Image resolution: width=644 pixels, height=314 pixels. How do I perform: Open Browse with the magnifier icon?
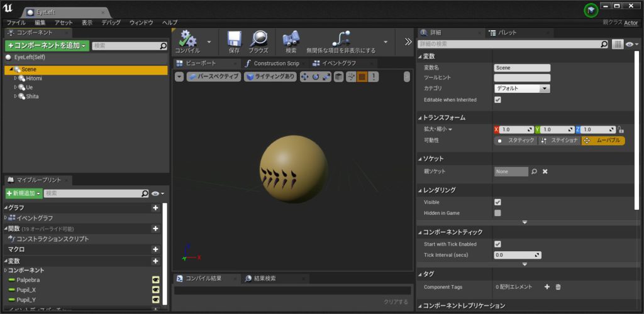pos(258,39)
